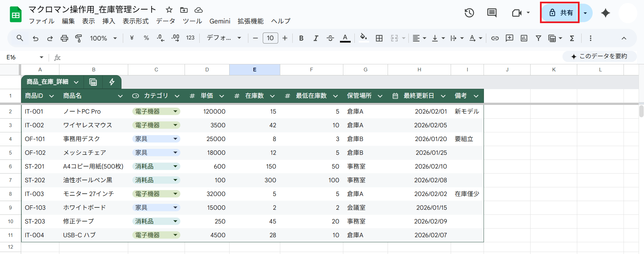Open the comments panel icon

point(492,13)
